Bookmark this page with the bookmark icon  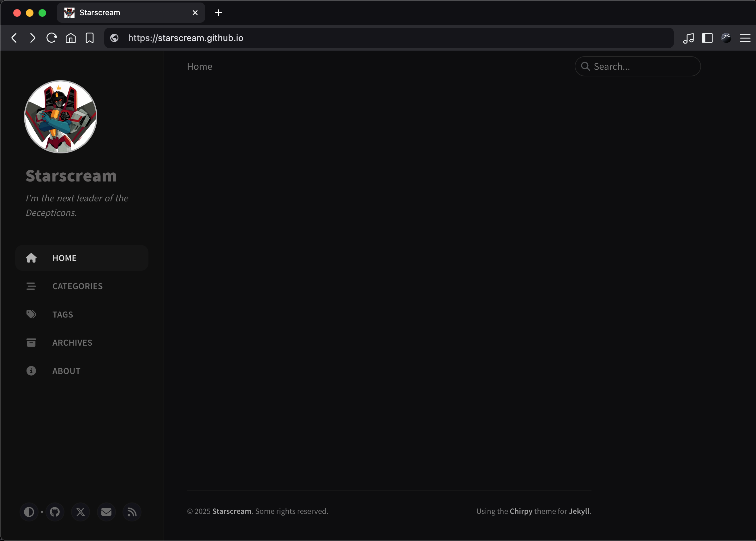pyautogui.click(x=90, y=38)
